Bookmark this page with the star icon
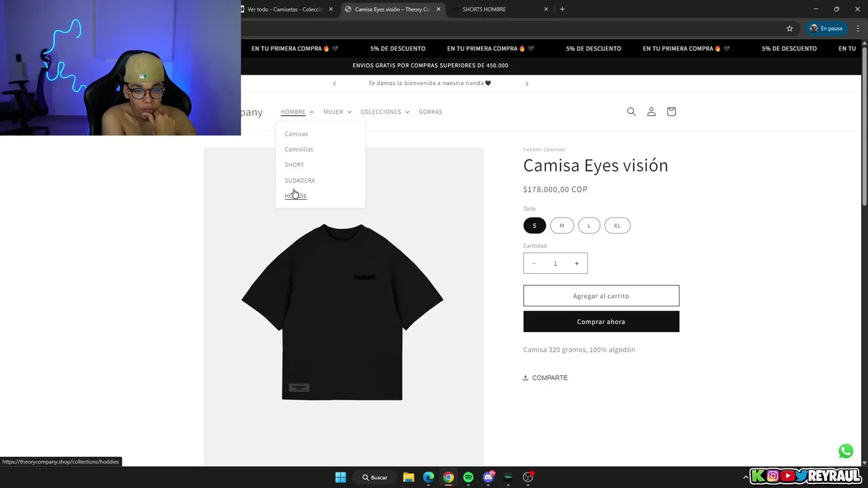 pos(789,28)
